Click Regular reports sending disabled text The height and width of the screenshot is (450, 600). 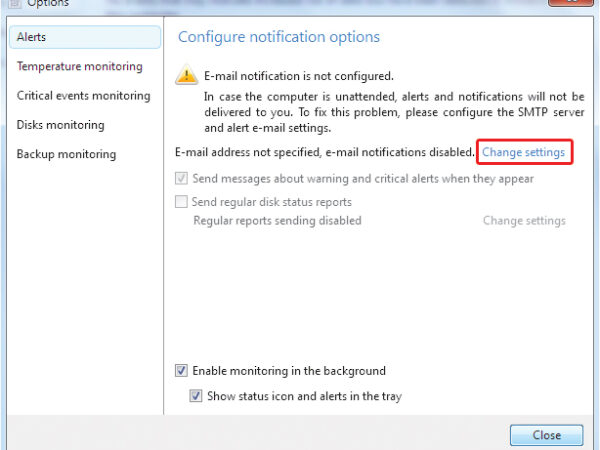(277, 220)
